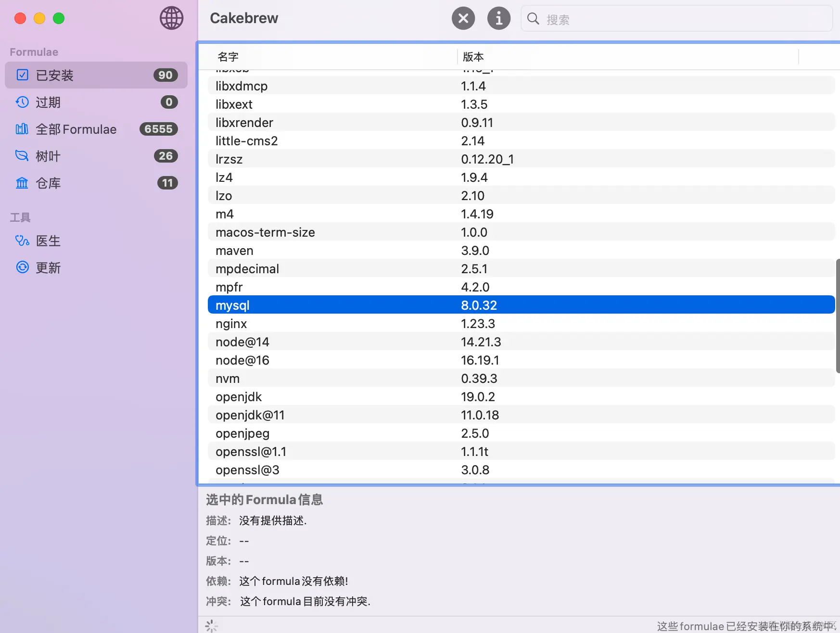840x633 pixels.
Task: Click the mysql version 8.0.32 cell
Action: tap(479, 305)
